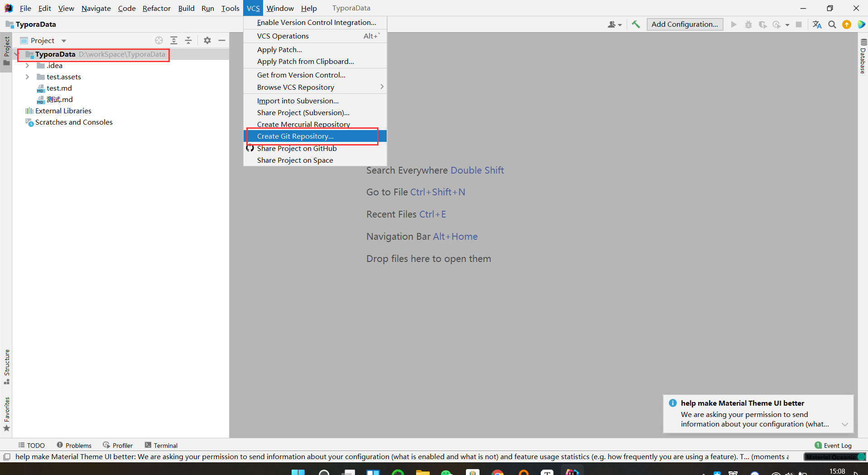Expand the test.assets folder

(27, 77)
